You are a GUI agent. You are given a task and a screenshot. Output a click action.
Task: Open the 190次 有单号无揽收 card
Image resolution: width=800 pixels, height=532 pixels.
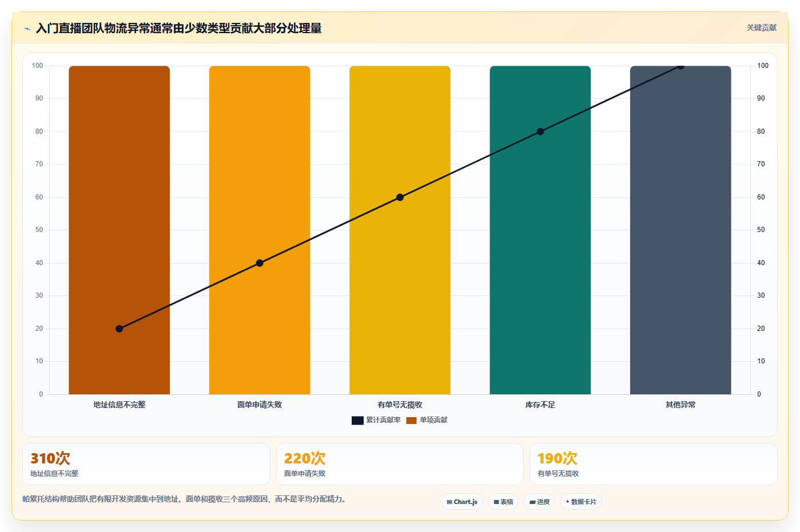(654, 464)
